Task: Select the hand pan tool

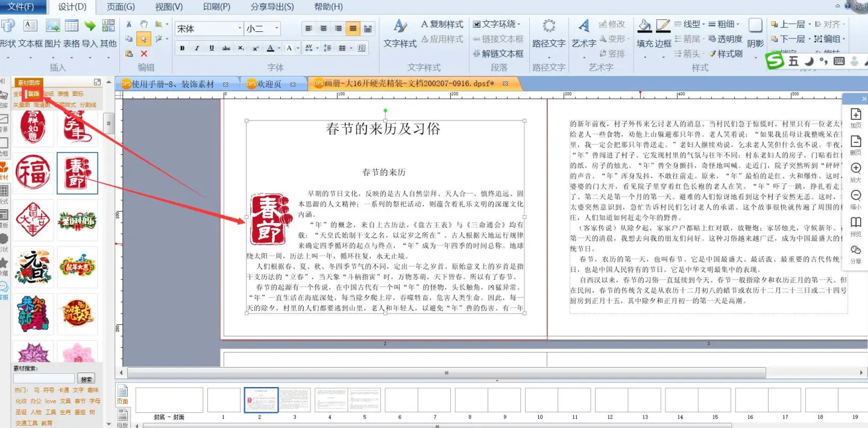Action: click(x=143, y=24)
